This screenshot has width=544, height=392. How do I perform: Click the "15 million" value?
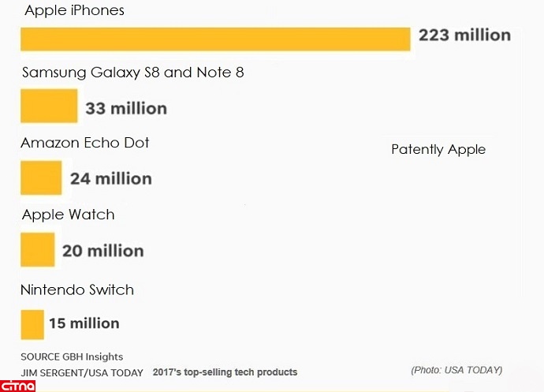pos(84,323)
